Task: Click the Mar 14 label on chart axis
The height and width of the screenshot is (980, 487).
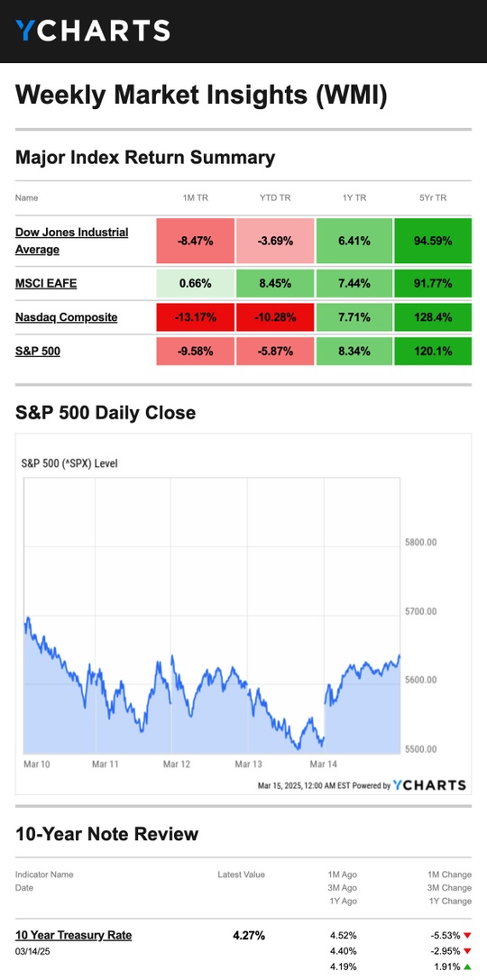Action: (323, 764)
